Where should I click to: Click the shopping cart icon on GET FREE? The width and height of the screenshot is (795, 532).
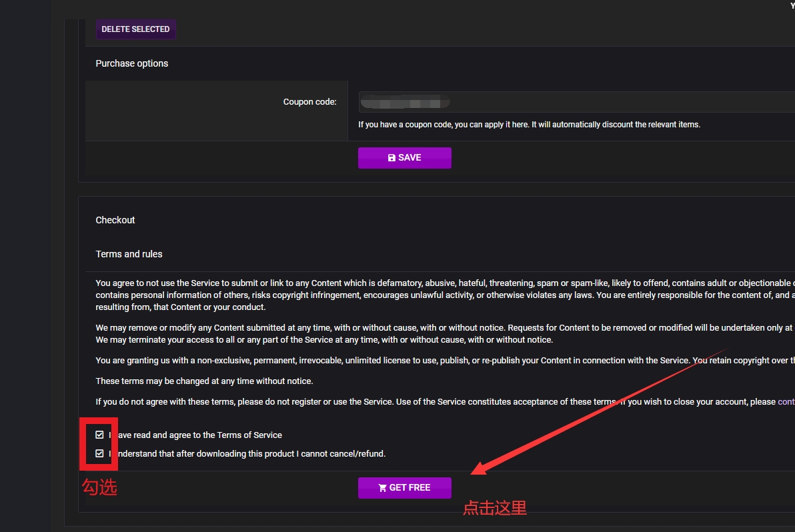coord(382,488)
